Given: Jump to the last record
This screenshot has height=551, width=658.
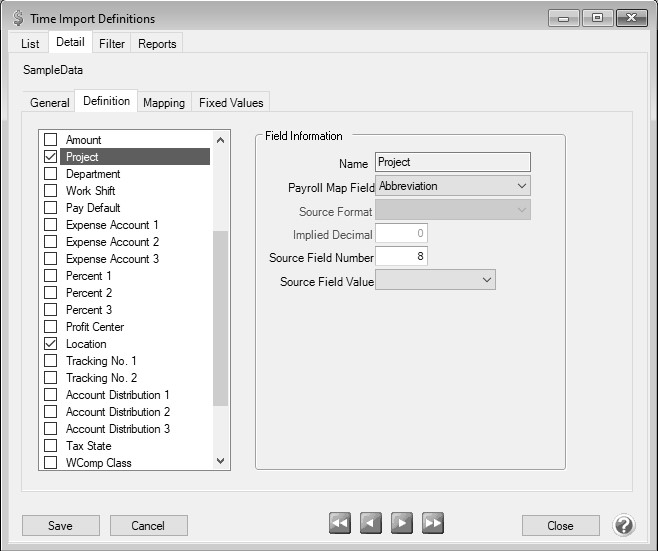Looking at the screenshot, I should point(433,524).
